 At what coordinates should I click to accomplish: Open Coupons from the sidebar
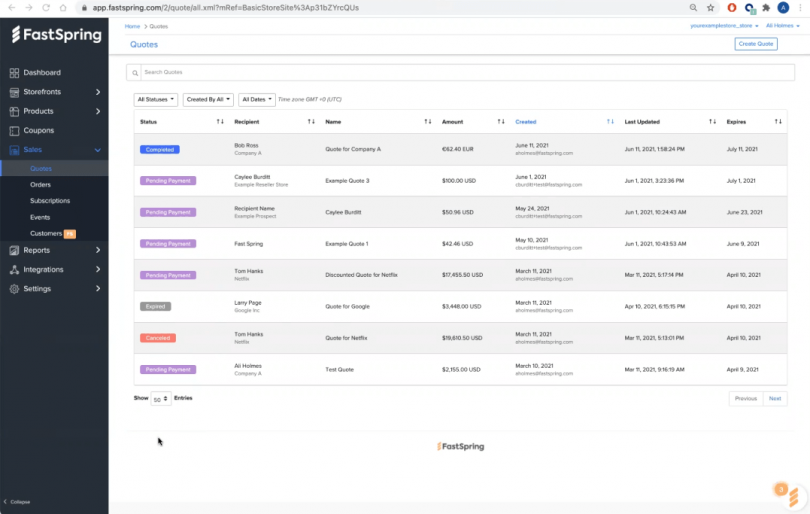38,131
